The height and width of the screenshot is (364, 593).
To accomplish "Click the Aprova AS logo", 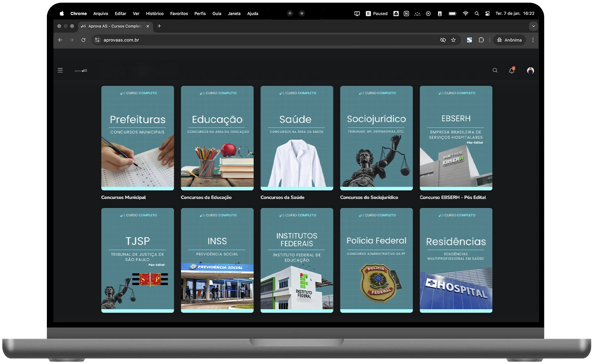I will pos(81,70).
